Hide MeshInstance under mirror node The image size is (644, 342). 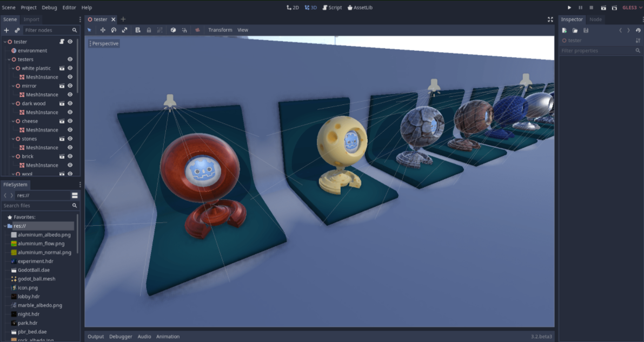(x=70, y=95)
